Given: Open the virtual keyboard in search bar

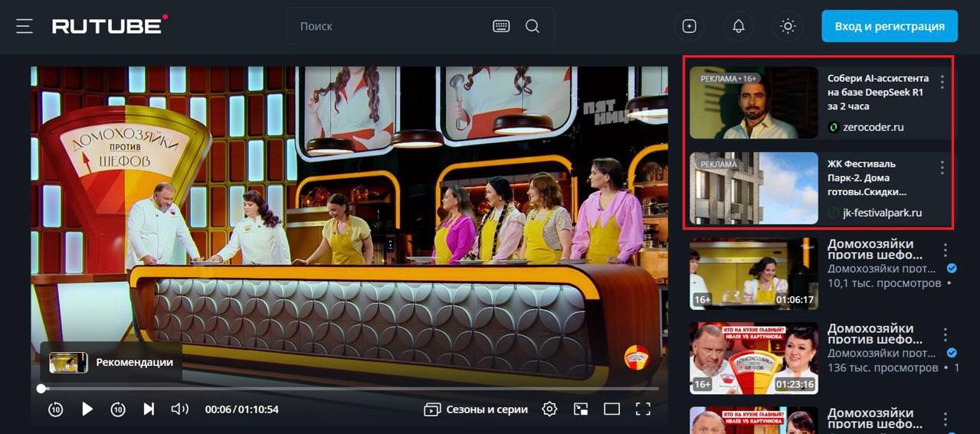Looking at the screenshot, I should point(501,26).
